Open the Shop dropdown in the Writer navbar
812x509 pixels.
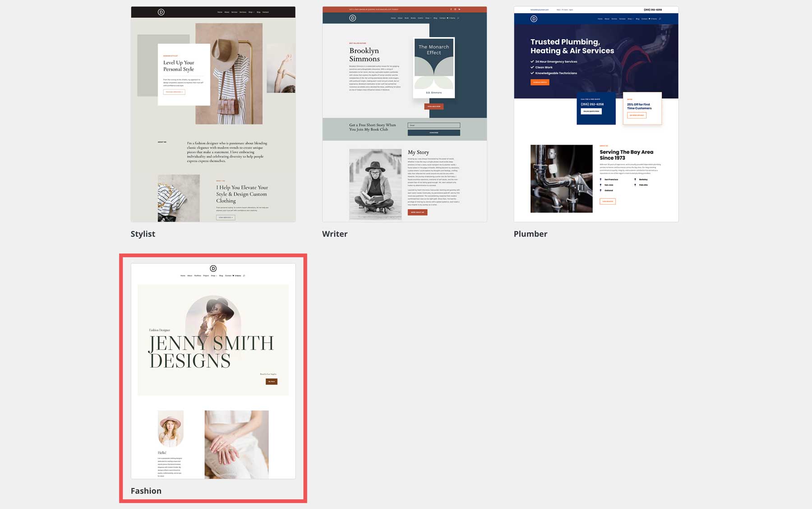(429, 18)
